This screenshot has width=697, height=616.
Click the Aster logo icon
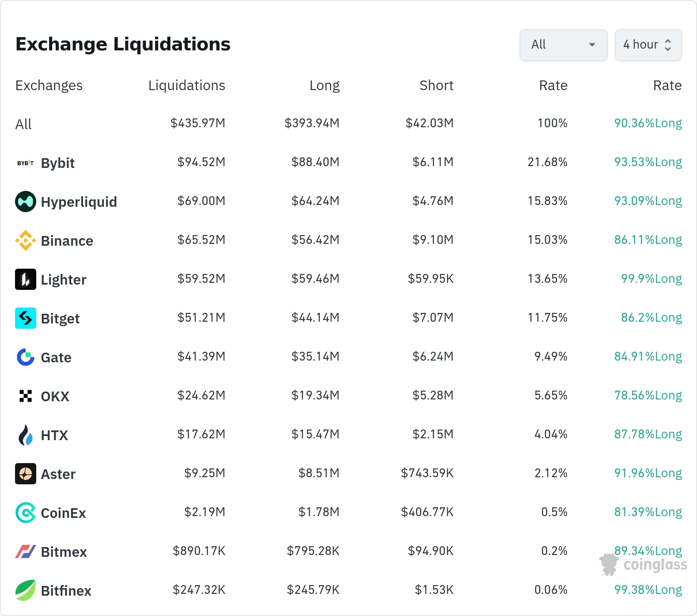[26, 474]
